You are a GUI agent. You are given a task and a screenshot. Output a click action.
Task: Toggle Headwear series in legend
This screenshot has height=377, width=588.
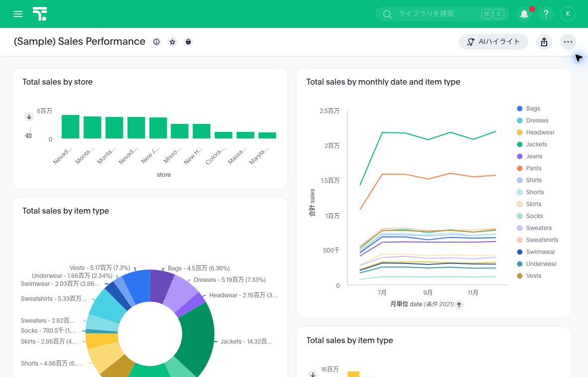pyautogui.click(x=536, y=132)
